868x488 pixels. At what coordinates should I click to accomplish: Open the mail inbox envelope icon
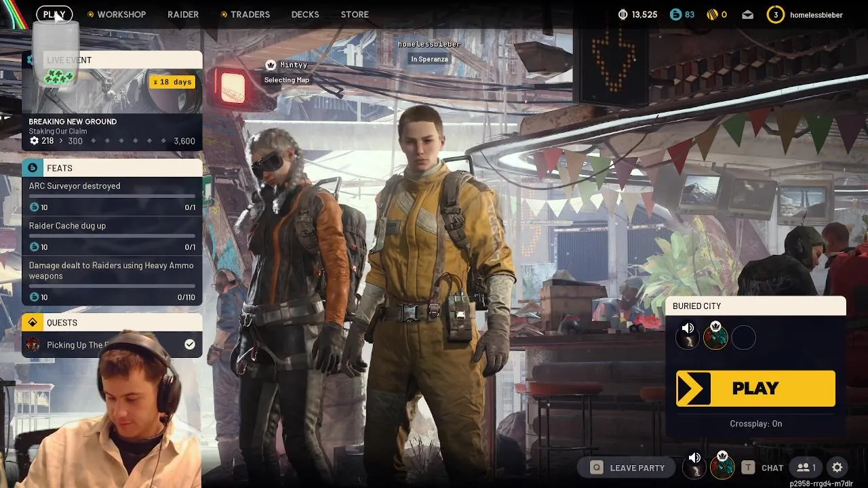tap(747, 14)
